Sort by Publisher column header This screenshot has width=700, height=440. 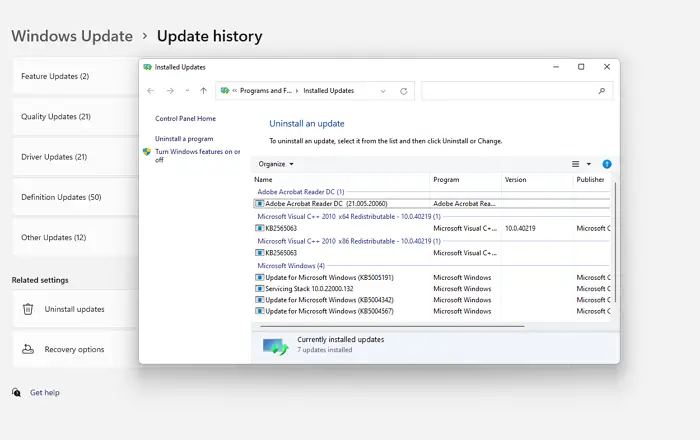[x=592, y=180]
